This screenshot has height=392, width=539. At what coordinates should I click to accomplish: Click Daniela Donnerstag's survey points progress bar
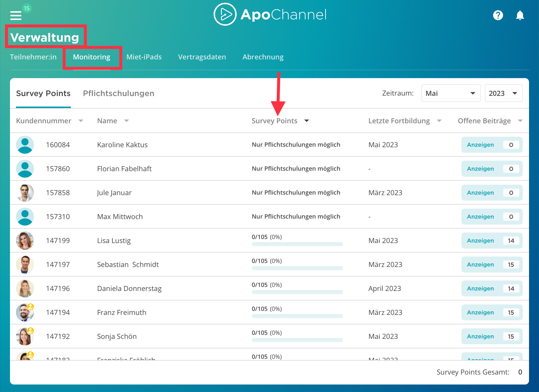coord(297,292)
